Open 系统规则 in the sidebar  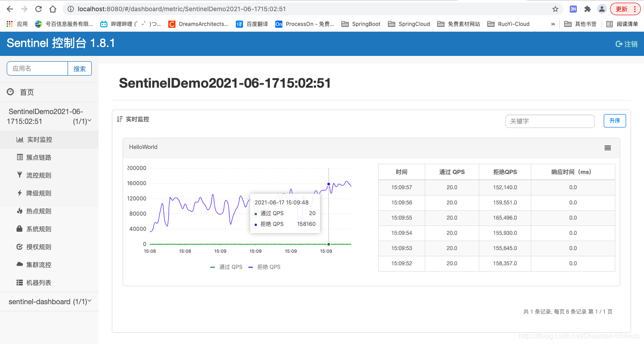[x=49, y=229]
